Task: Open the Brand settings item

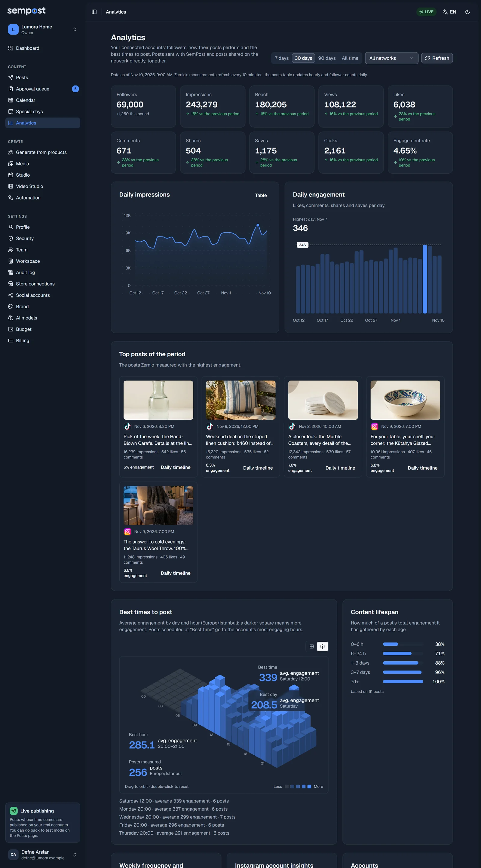Action: pyautogui.click(x=43, y=307)
